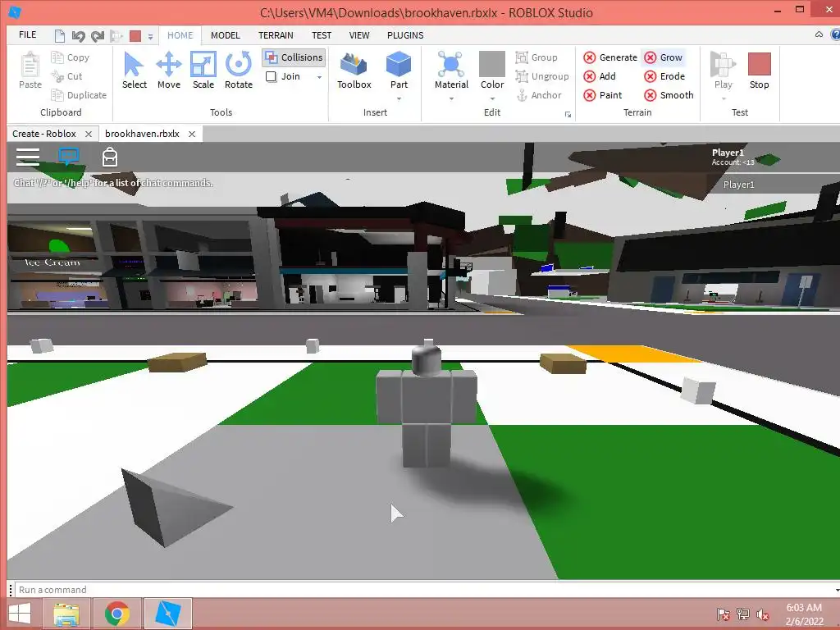
Task: Open Google Chrome from taskbar
Action: (117, 614)
